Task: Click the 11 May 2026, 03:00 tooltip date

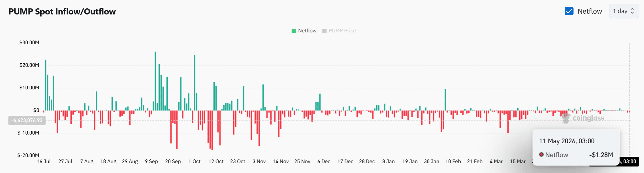Action: tap(567, 141)
